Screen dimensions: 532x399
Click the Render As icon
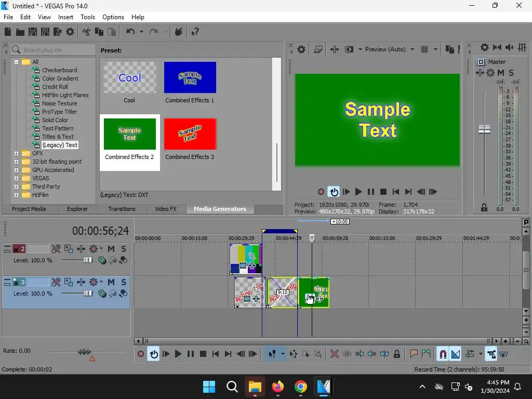click(58, 32)
